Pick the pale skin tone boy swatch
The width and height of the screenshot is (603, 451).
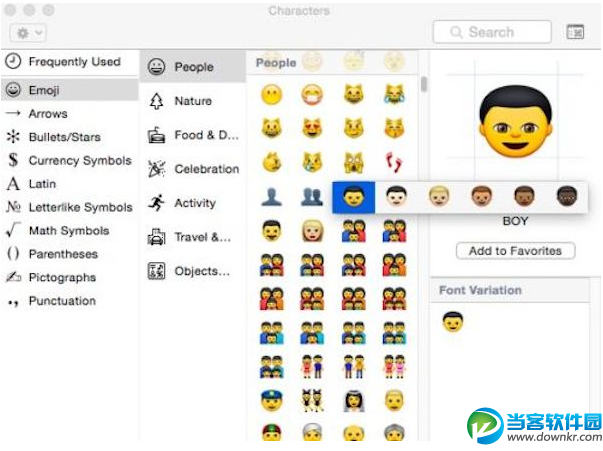click(396, 196)
